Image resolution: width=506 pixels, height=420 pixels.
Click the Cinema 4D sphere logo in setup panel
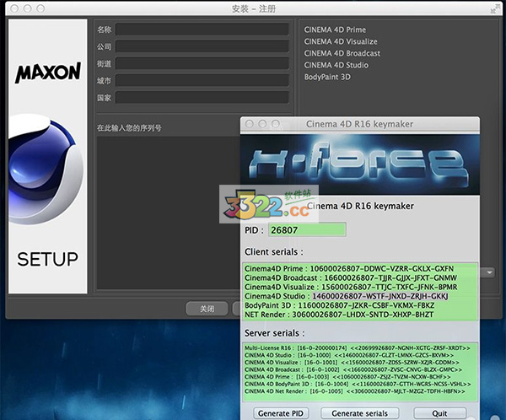pos(46,170)
